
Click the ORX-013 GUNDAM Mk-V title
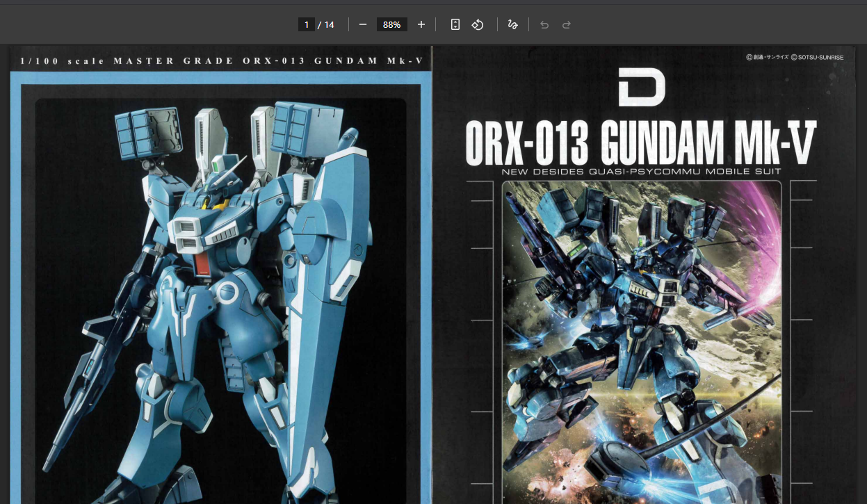pyautogui.click(x=640, y=144)
